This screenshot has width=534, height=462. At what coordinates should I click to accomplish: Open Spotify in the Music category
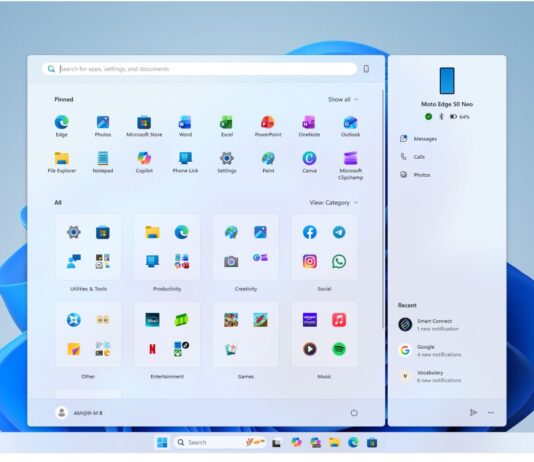[x=339, y=349]
